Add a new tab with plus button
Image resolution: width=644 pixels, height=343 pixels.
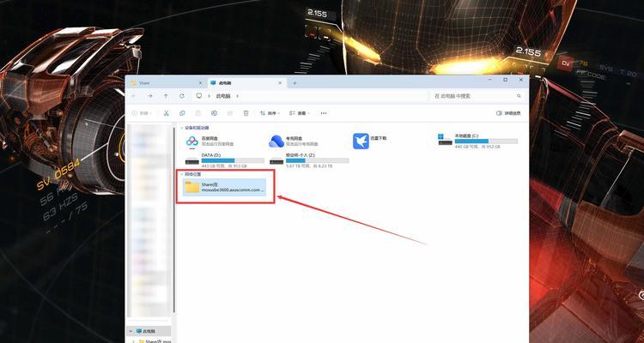[295, 83]
